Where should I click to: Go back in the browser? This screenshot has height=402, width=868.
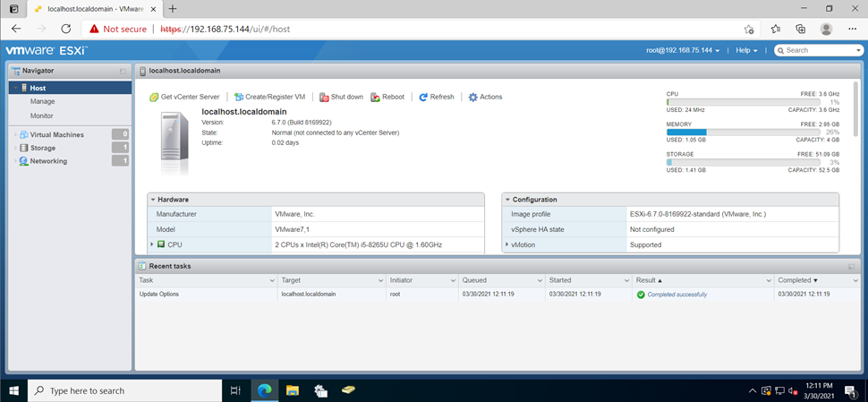(x=16, y=29)
